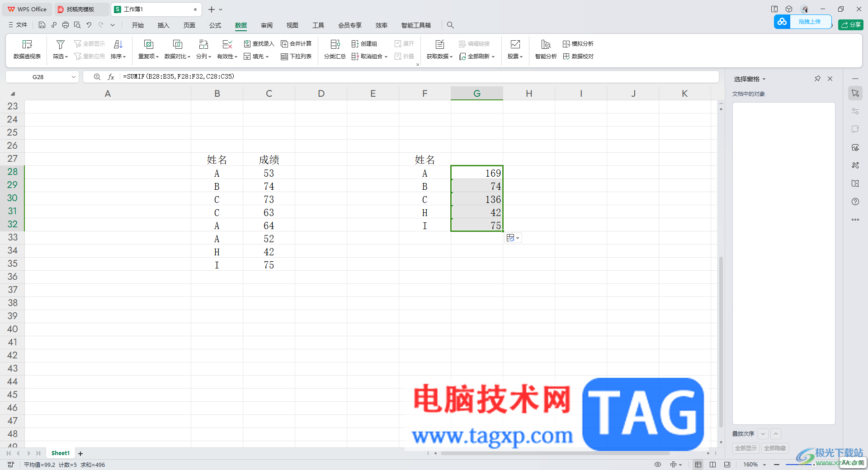868x470 pixels.
Task: Expand the 筛选 filter dropdown arrow
Action: [x=66, y=57]
